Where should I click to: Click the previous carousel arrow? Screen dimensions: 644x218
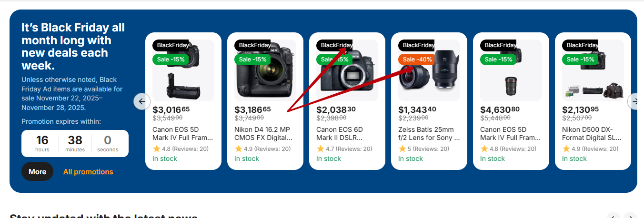click(141, 101)
